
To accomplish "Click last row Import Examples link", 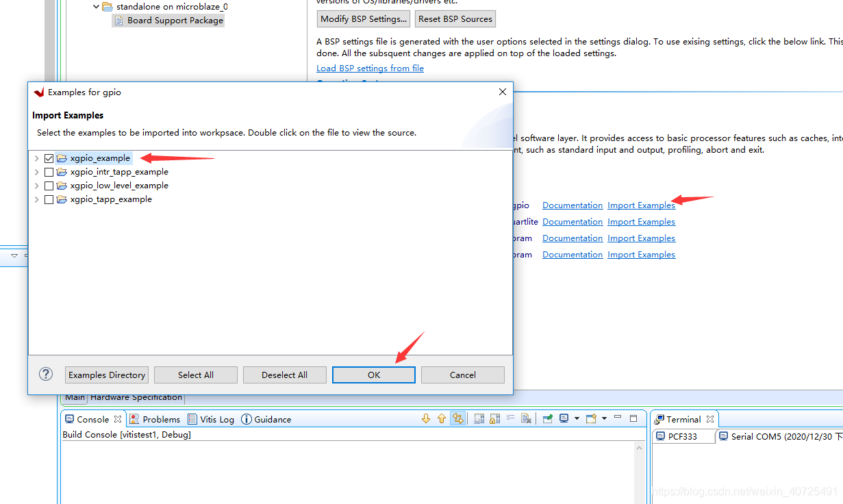I will pyautogui.click(x=641, y=254).
